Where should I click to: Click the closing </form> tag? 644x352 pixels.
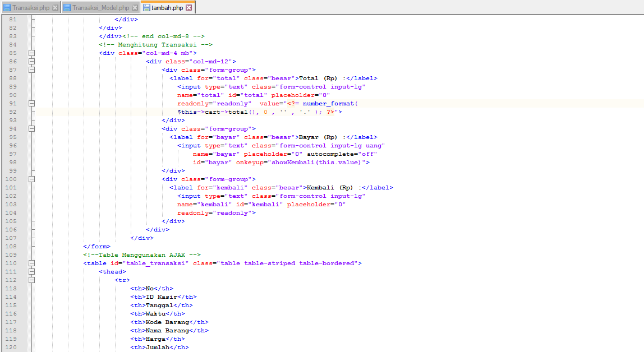96,247
